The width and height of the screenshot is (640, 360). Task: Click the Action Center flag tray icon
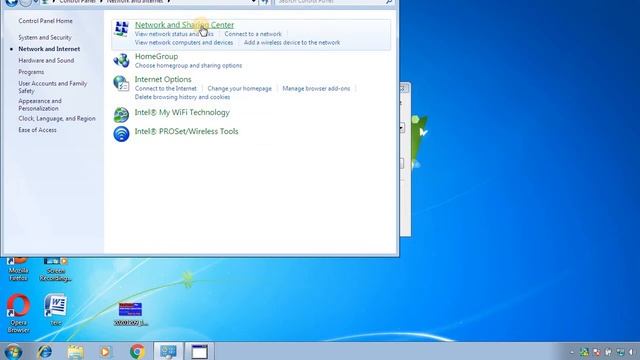click(597, 352)
